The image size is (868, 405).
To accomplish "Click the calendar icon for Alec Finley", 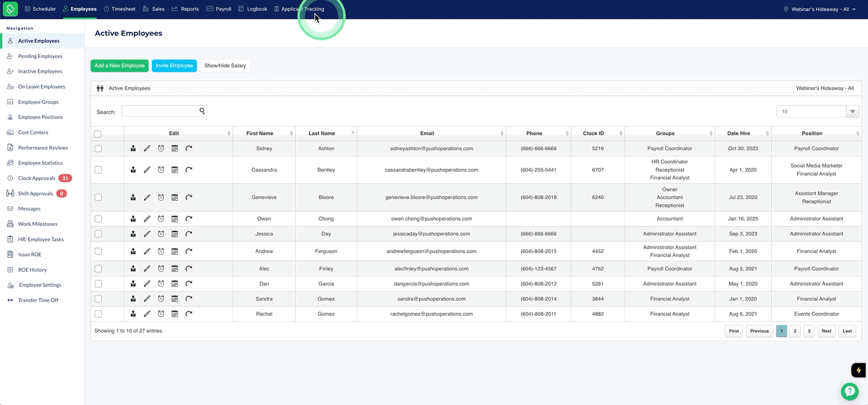I will point(175,269).
